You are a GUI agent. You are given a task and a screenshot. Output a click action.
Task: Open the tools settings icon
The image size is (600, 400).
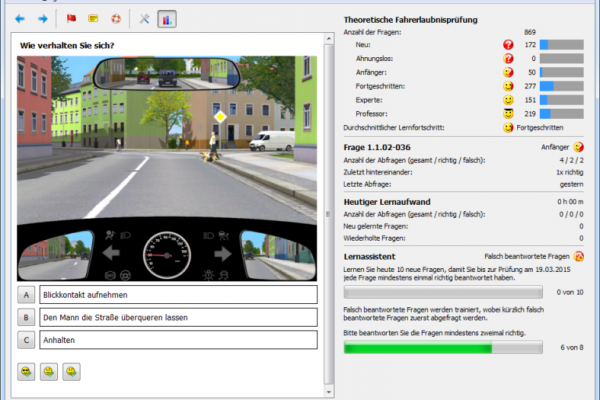coord(144,18)
